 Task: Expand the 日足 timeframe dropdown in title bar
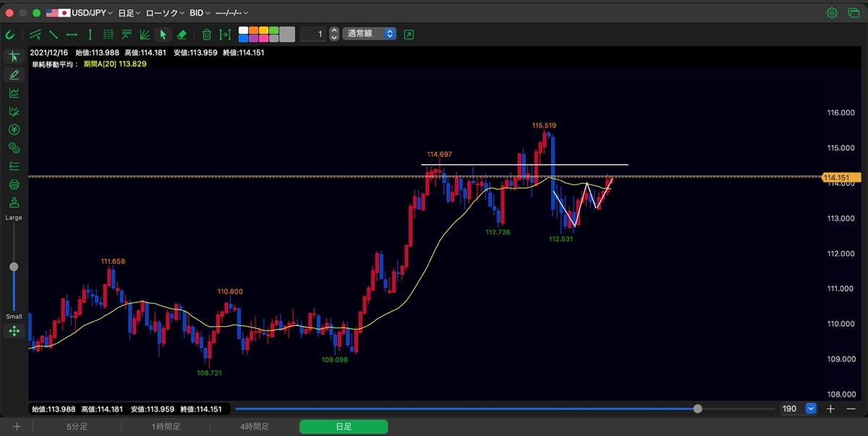click(129, 13)
